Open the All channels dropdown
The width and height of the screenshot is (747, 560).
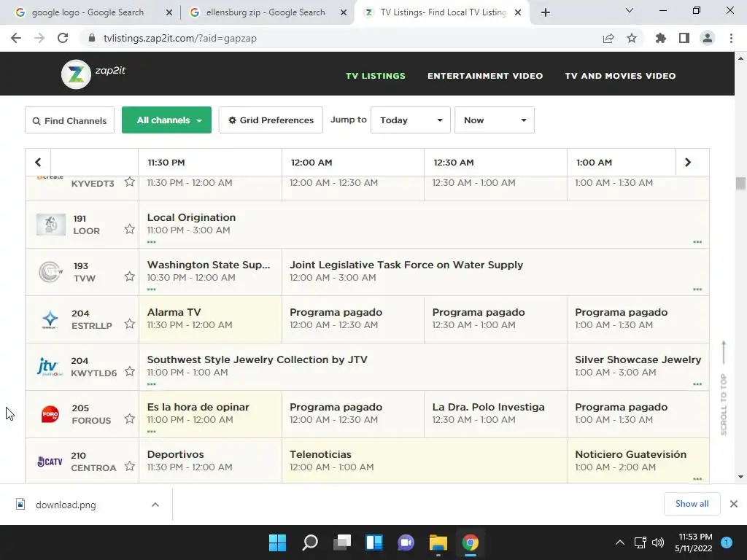167,120
